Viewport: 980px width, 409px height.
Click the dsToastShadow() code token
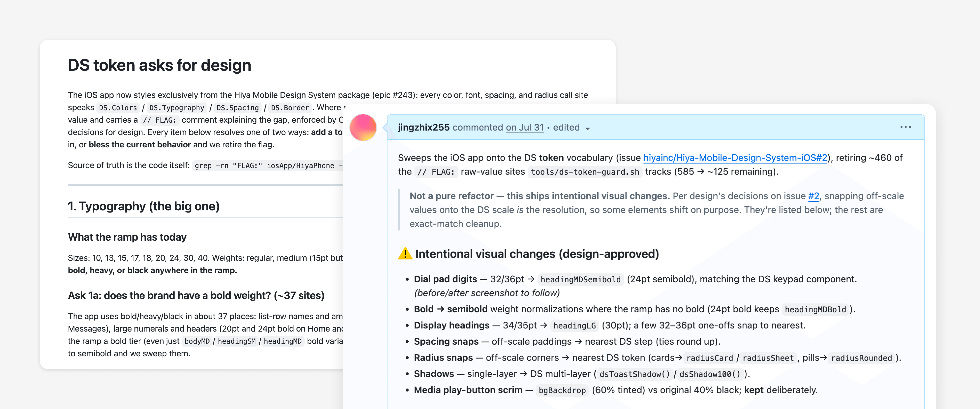(635, 374)
